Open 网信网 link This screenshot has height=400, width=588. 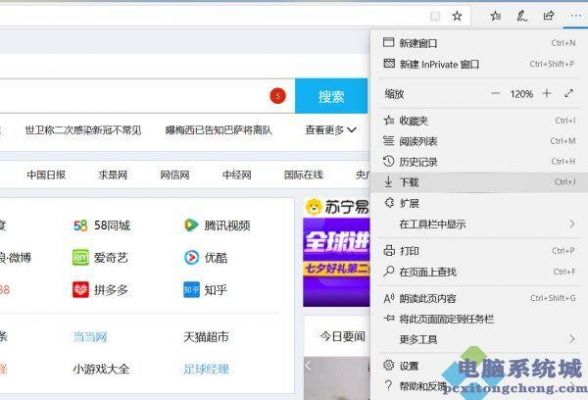[175, 175]
